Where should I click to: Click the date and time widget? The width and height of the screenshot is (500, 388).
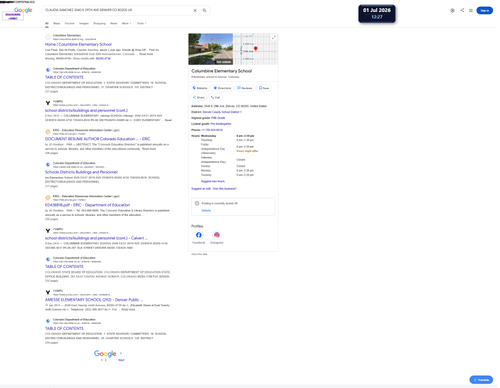click(377, 14)
